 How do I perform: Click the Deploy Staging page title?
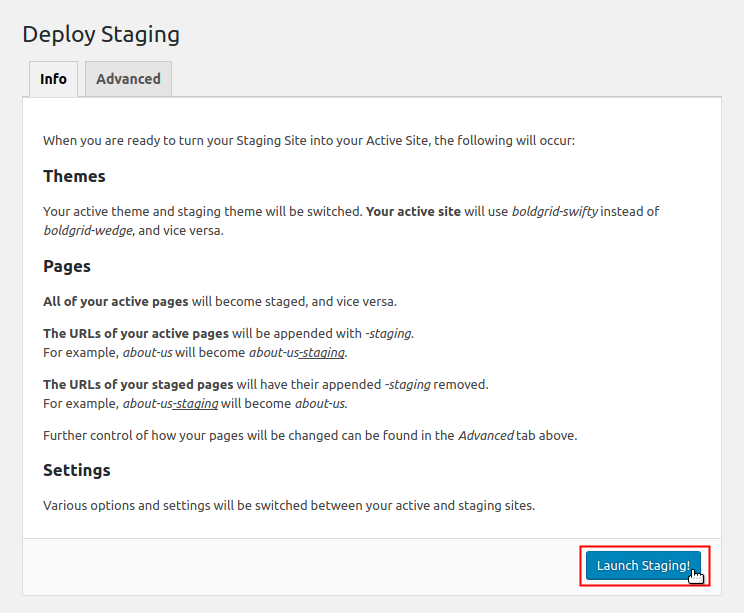tap(101, 34)
